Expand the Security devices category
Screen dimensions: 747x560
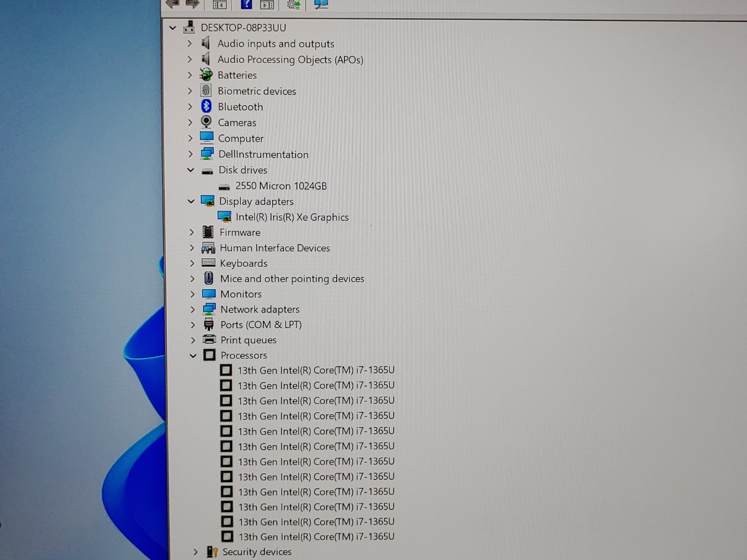coord(195,552)
